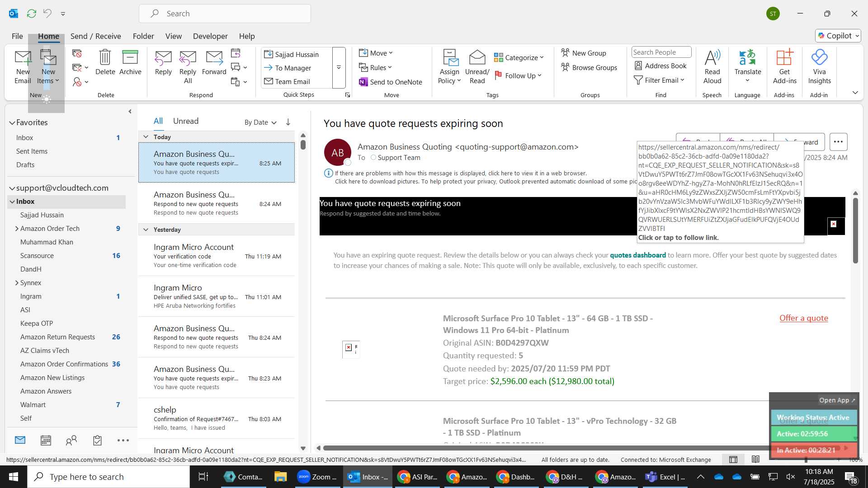
Task: Click the New Email icon
Action: (x=23, y=66)
